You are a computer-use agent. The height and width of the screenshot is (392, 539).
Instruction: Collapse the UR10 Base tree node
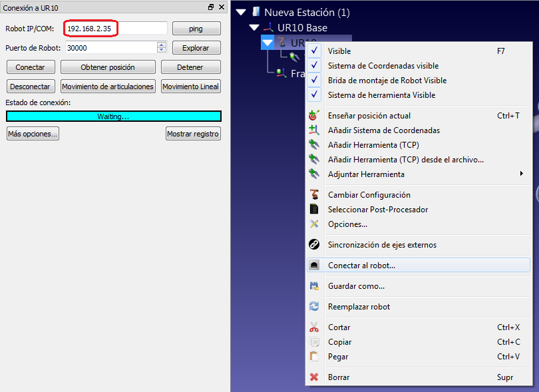[254, 27]
